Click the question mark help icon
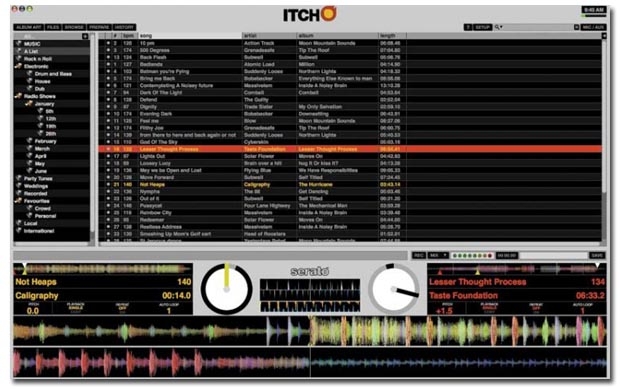Screen dimensions: 620x389 (468, 27)
